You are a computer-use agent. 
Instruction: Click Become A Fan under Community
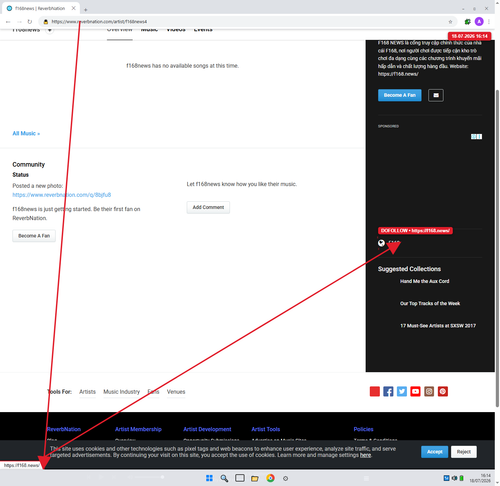[34, 236]
